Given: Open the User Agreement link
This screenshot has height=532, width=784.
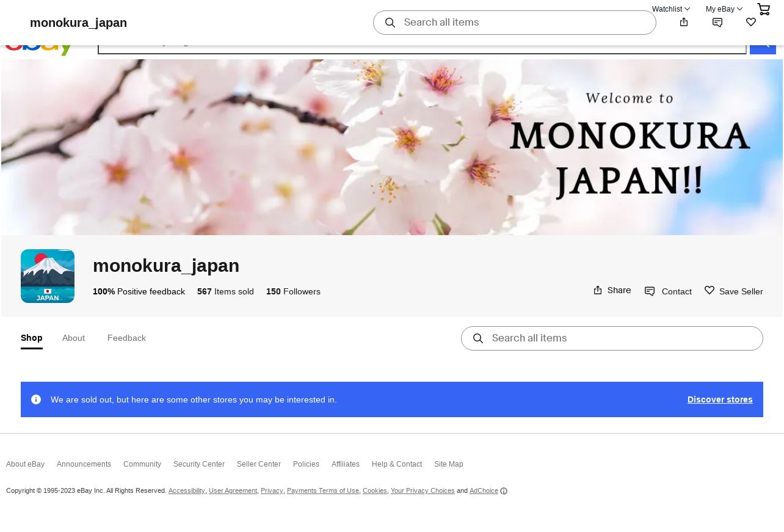Looking at the screenshot, I should pos(233,491).
